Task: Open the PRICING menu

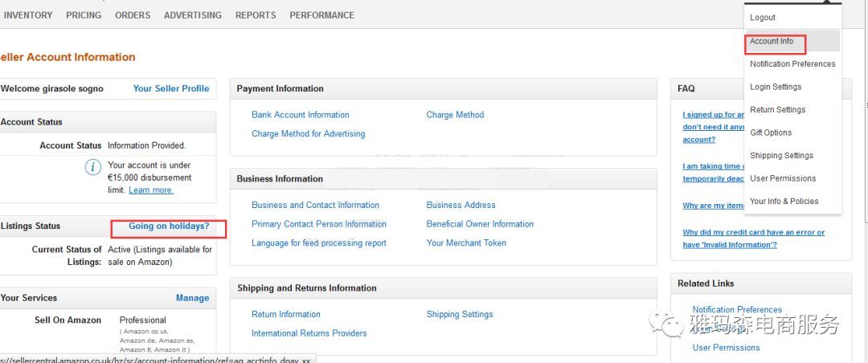Action: pyautogui.click(x=84, y=15)
